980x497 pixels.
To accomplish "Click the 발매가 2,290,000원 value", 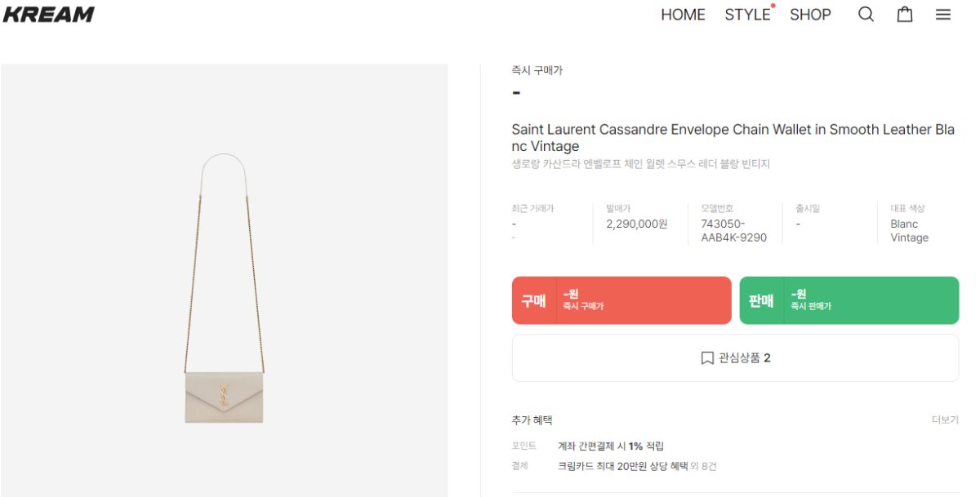I will click(x=636, y=224).
